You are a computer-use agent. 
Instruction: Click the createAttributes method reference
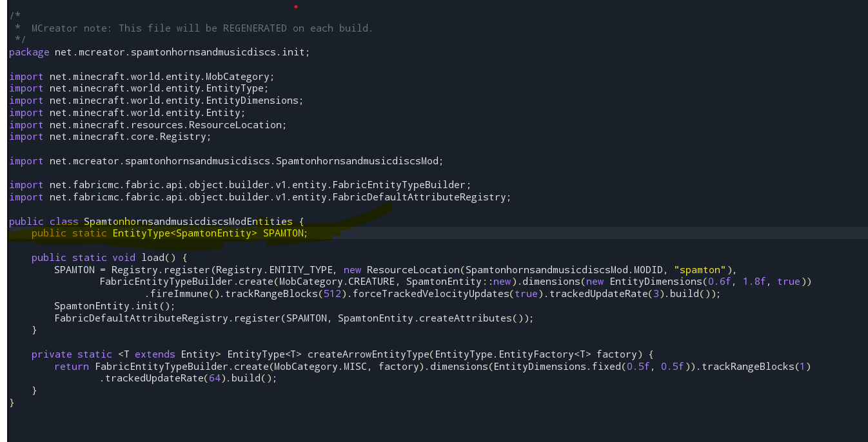pos(469,318)
